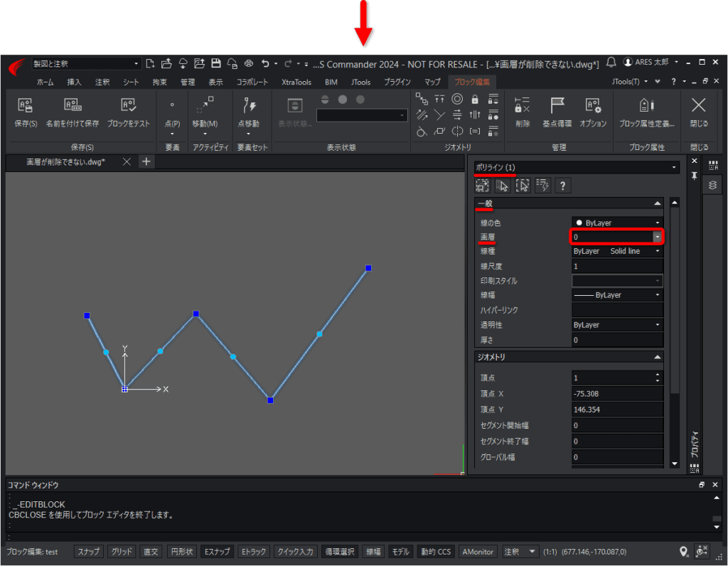Viewport: 728px width, 566px height.
Task: Click the 頂点 X value field
Action: (616, 394)
